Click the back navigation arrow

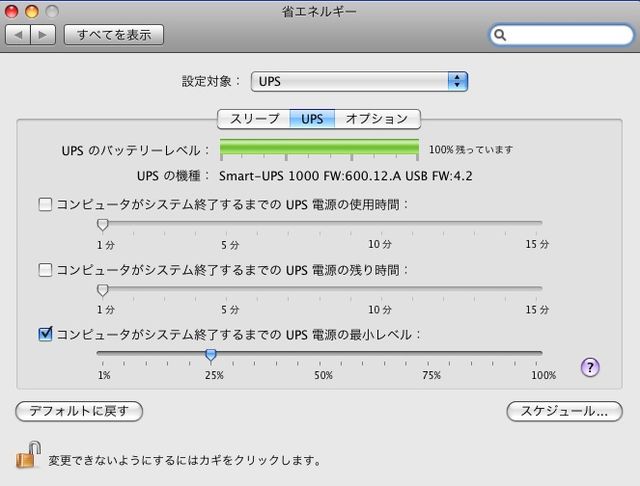point(18,35)
